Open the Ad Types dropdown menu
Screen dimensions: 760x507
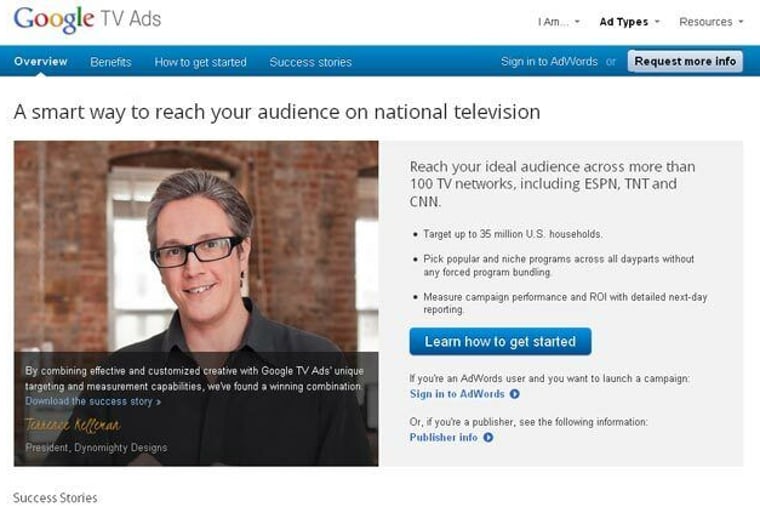(x=629, y=22)
